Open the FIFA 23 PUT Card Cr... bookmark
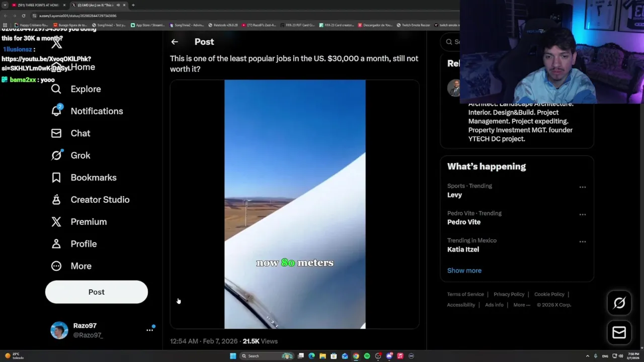This screenshot has height=362, width=644. coord(297,25)
